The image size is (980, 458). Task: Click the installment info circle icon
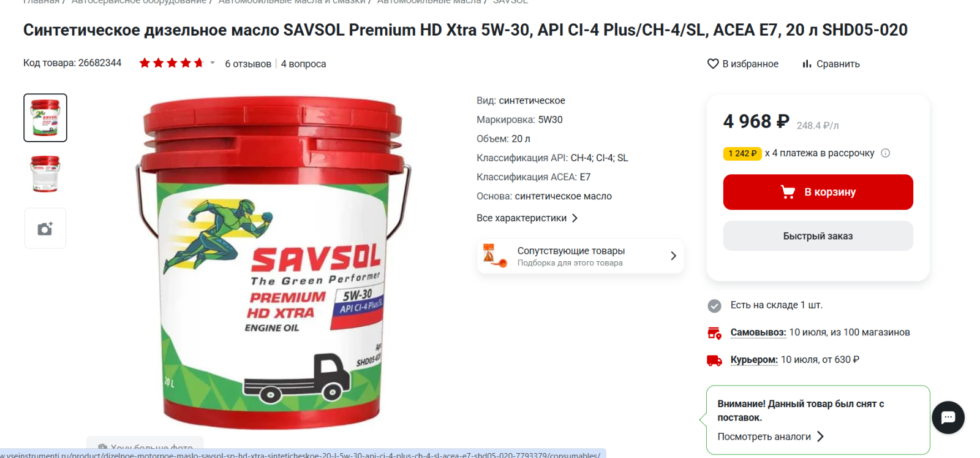tap(885, 153)
